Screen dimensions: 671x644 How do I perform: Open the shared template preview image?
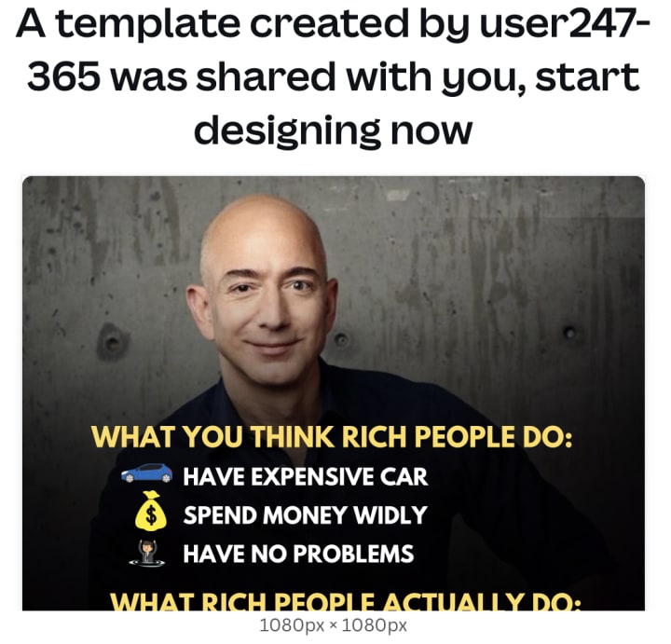click(334, 392)
